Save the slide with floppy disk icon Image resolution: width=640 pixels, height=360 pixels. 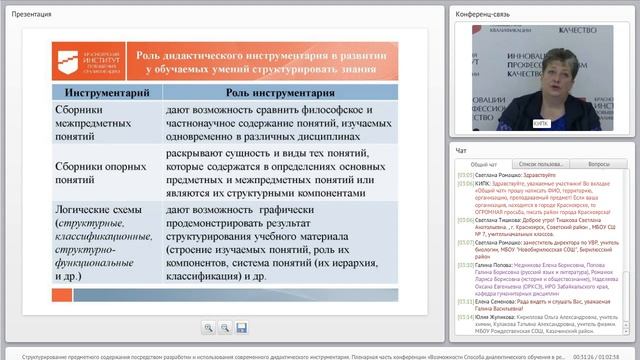[x=242, y=328]
